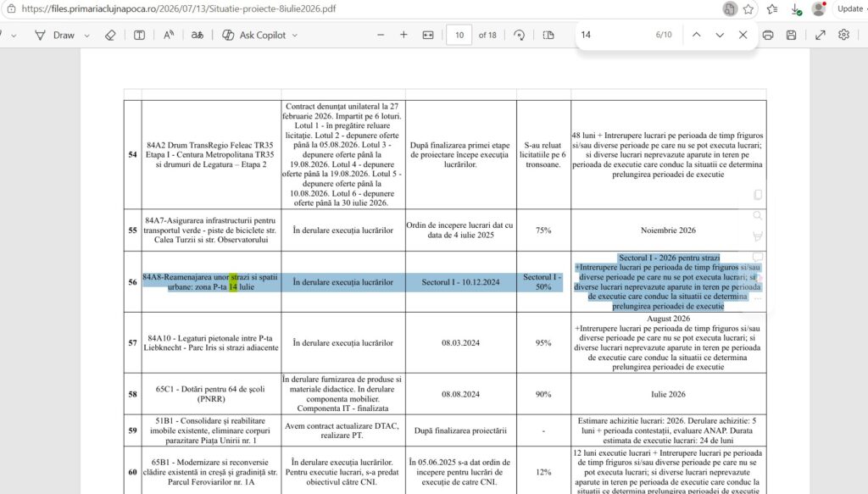The image size is (868, 494).
Task: Click the '08.08.2024' date cell
Action: tap(460, 394)
